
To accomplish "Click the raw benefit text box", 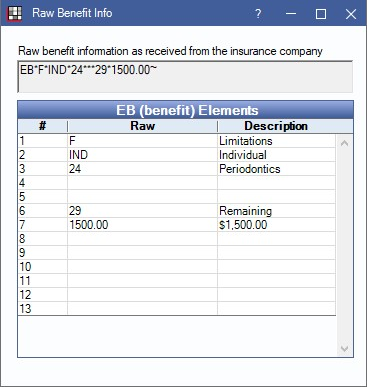I will click(185, 77).
